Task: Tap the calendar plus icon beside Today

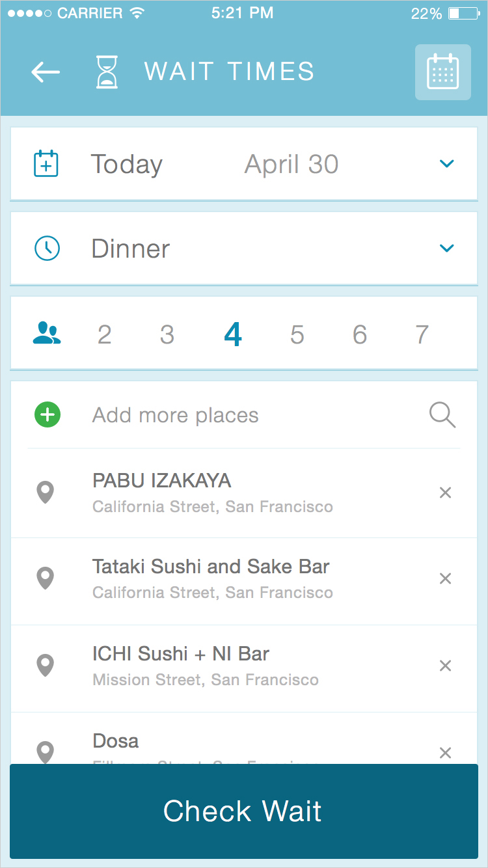Action: [x=46, y=163]
